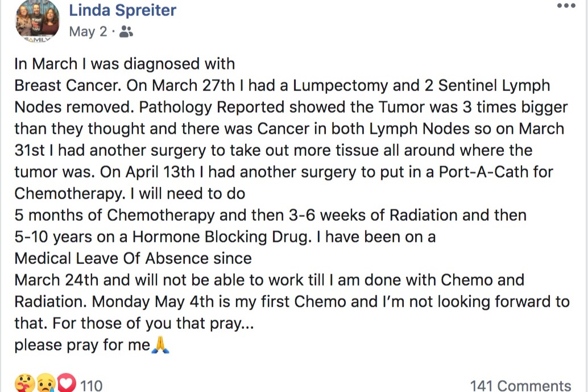Click the "In March I was diagnosed with" line

point(125,64)
